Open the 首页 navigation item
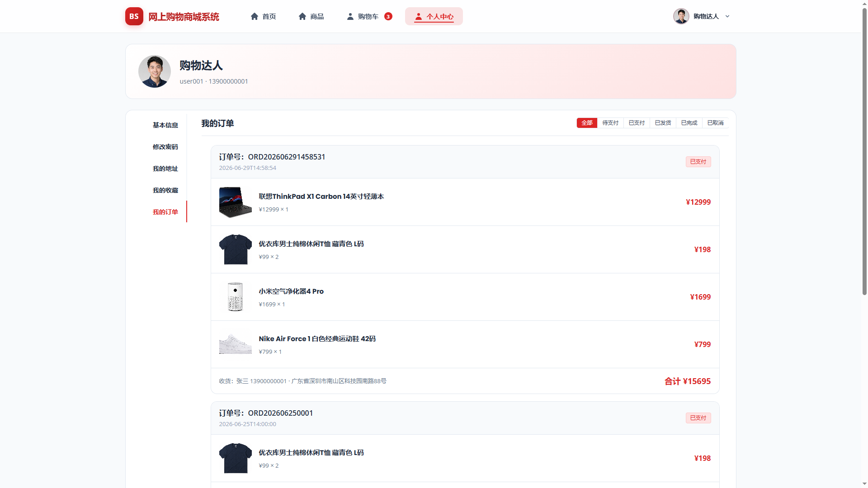The image size is (868, 488). click(263, 16)
